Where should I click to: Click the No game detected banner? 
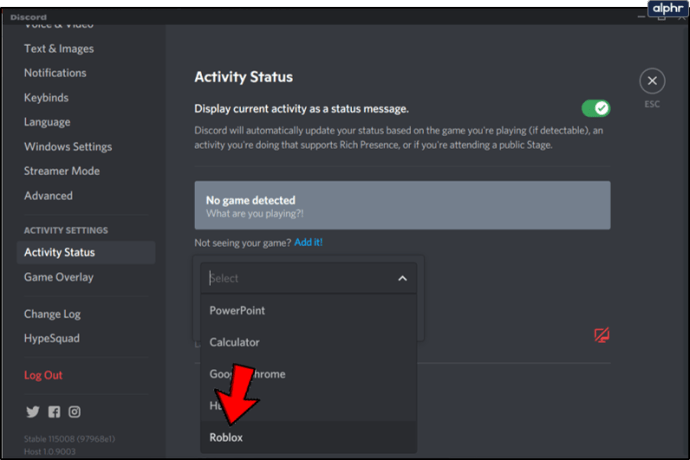(x=402, y=205)
